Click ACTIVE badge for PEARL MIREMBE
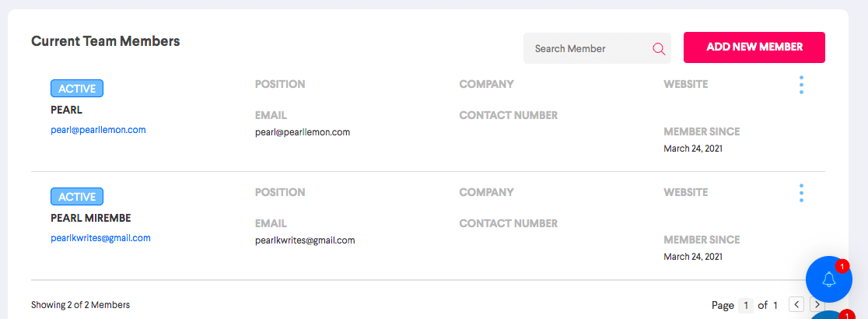Screen dimensions: 868x319 [x=77, y=197]
